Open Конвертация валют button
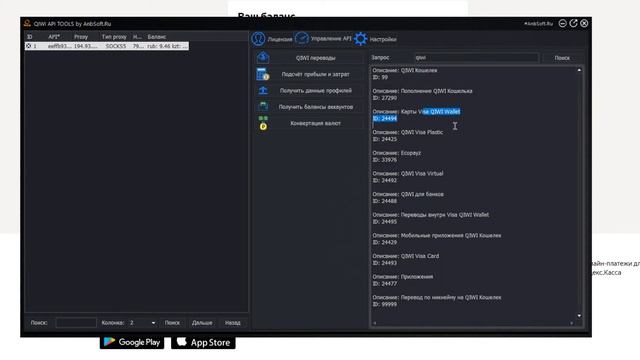Image resolution: width=640 pixels, height=360 pixels. click(x=316, y=123)
